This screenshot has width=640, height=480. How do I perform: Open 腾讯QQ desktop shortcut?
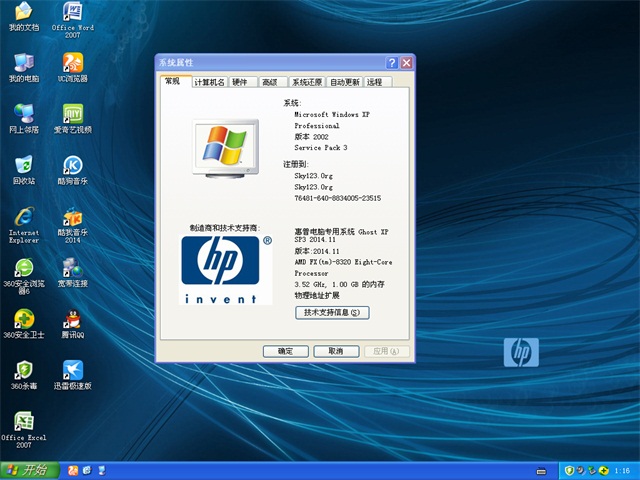(x=72, y=320)
